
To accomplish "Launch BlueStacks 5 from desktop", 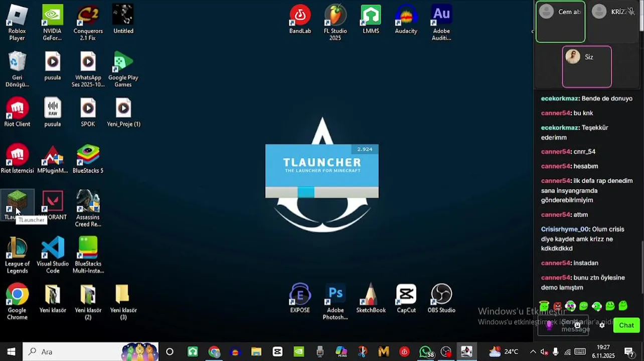I will point(88,159).
